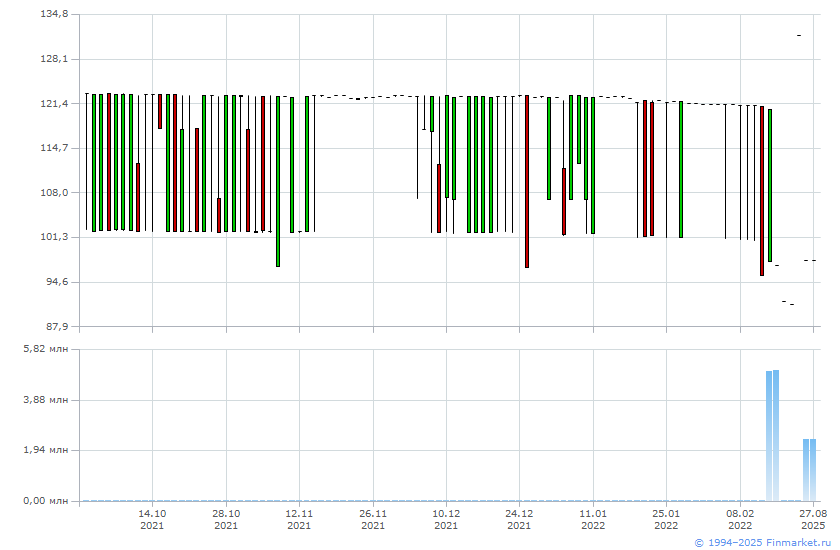Click the 87,9 price axis label
The height and width of the screenshot is (550, 840).
(55, 326)
